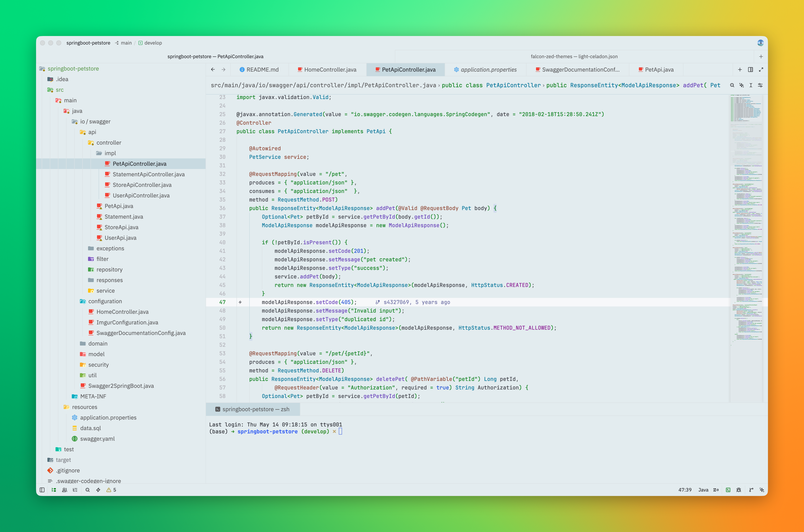
Task: Open project search from status bar
Action: (88, 490)
